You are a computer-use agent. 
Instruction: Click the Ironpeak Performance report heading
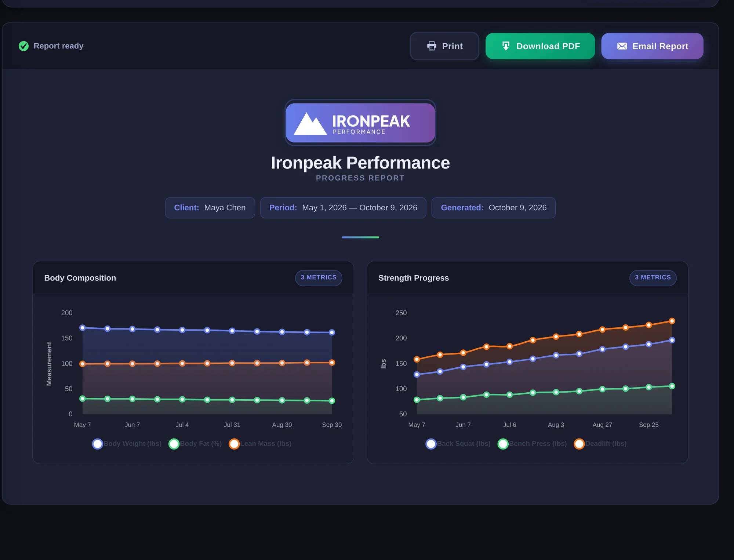pyautogui.click(x=360, y=163)
